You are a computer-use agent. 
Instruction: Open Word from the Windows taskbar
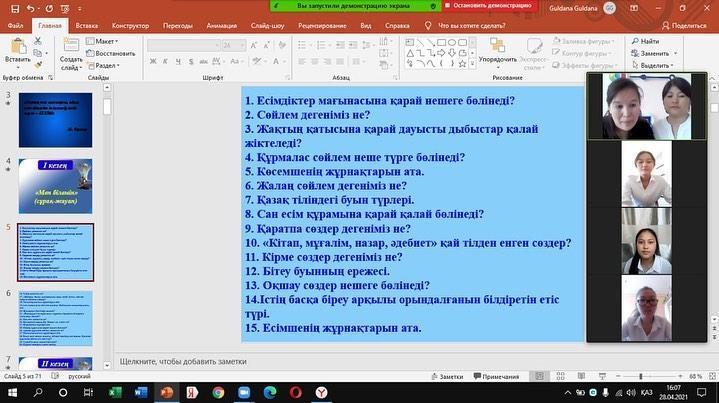(x=140, y=392)
